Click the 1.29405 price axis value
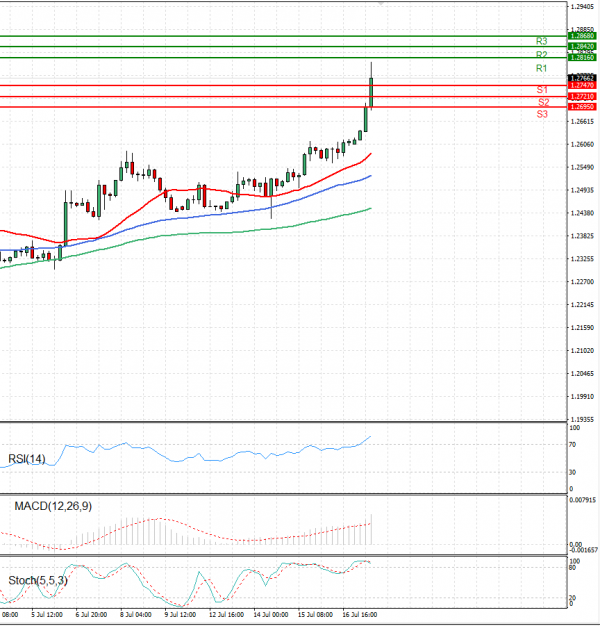Viewport: 600px width, 626px height. pos(582,7)
